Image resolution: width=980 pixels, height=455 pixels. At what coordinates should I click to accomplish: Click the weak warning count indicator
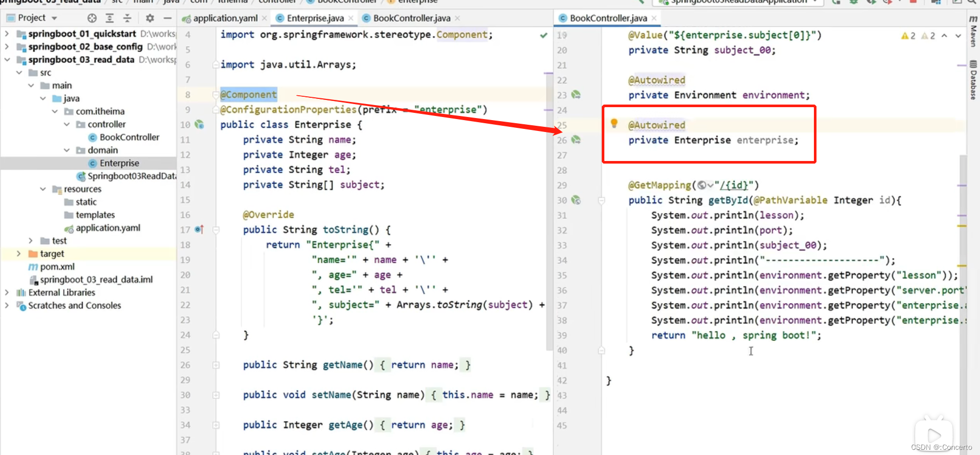coord(928,36)
